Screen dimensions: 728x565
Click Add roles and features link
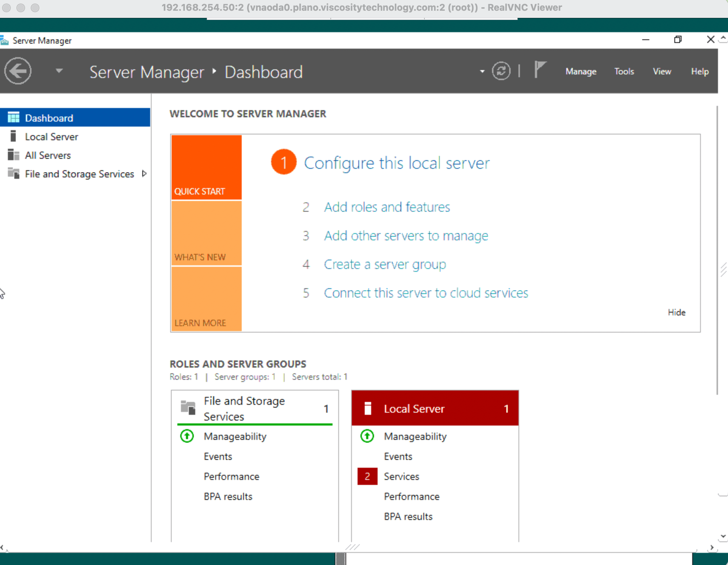tap(387, 207)
